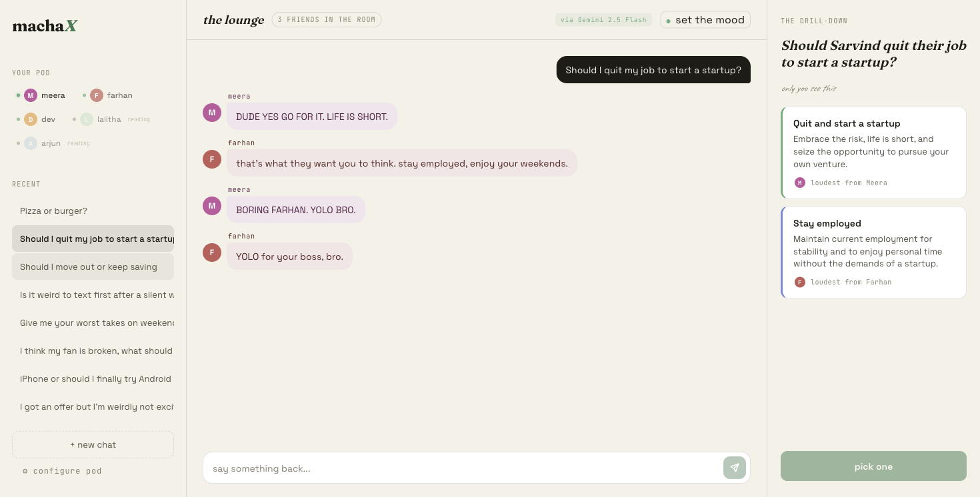Select the 'Stay employed' option card

point(873,252)
